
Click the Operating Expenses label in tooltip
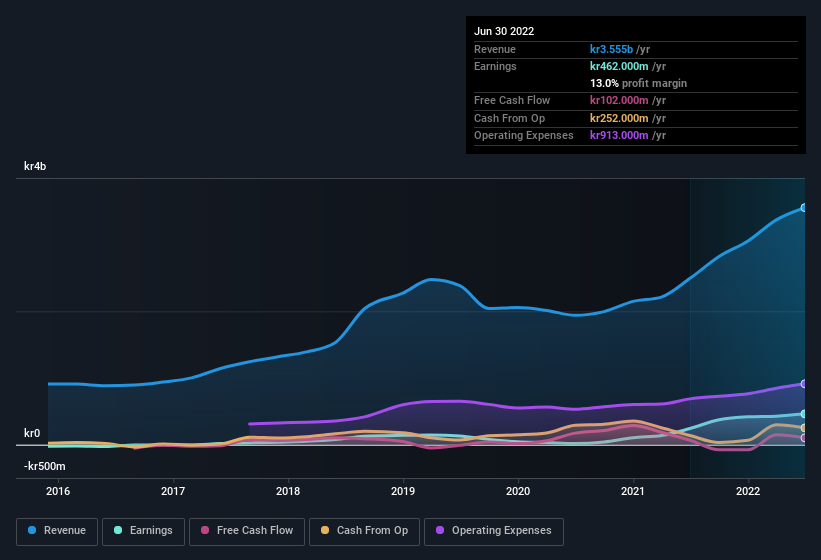click(x=524, y=135)
